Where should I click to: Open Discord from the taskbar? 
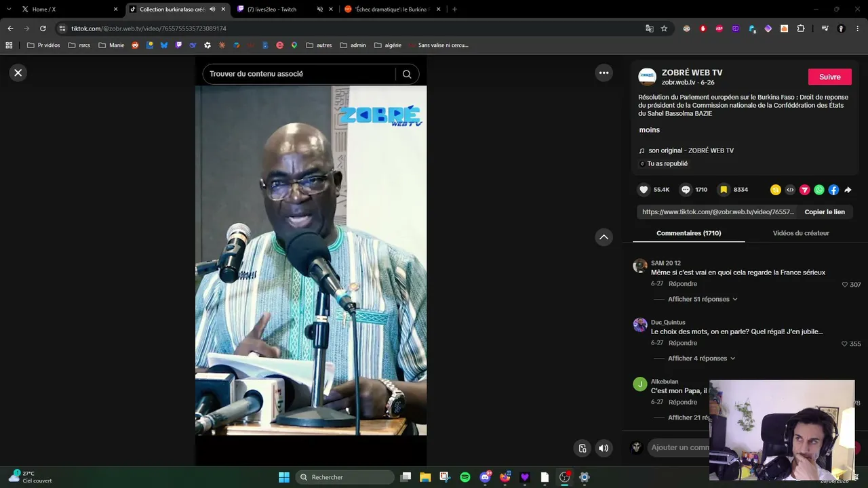(x=485, y=477)
